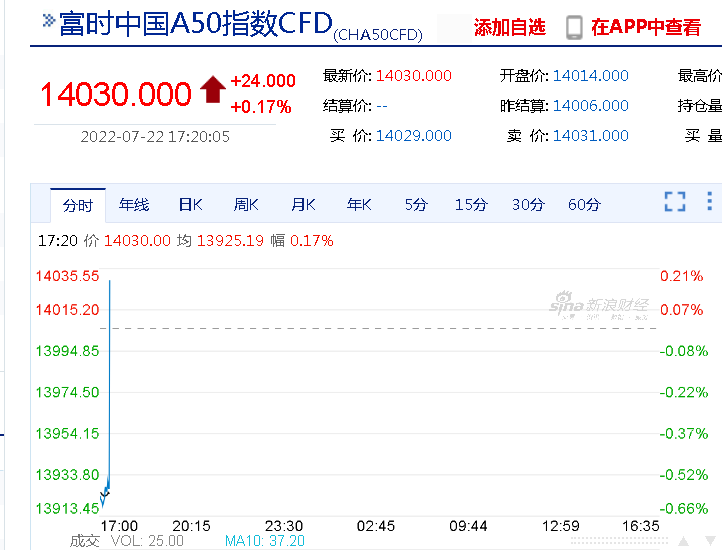Image resolution: width=722 pixels, height=550 pixels.
Task: Click the MA10: 37.20 indicator
Action: 265,541
